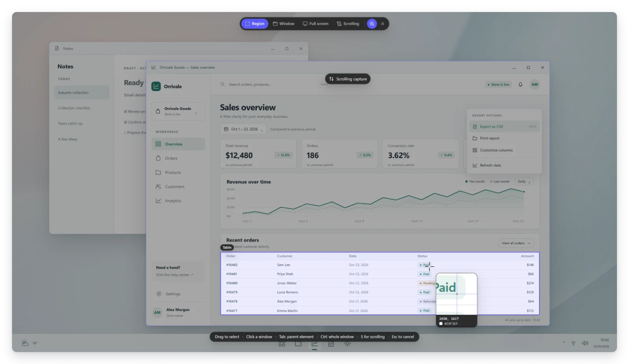Click View all orders button
The width and height of the screenshot is (629, 364).
[516, 243]
